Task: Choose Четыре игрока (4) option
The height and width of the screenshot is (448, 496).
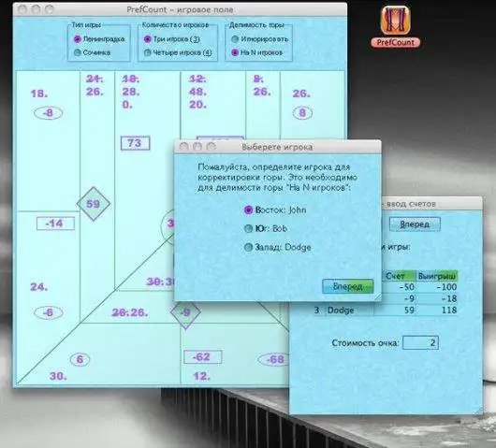Action: [x=178, y=52]
